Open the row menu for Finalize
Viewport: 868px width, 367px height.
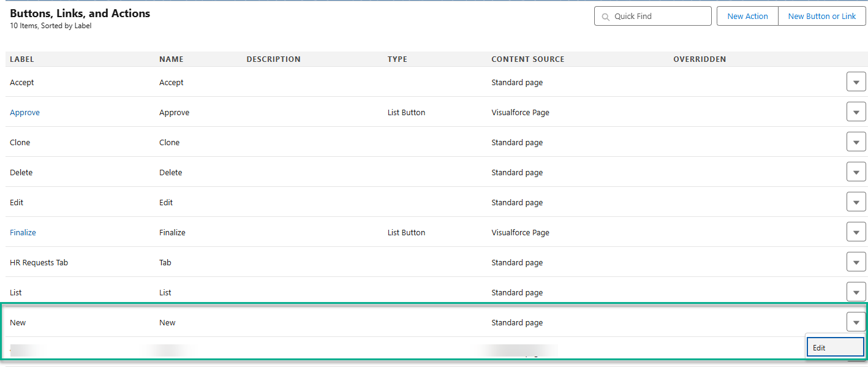point(856,232)
